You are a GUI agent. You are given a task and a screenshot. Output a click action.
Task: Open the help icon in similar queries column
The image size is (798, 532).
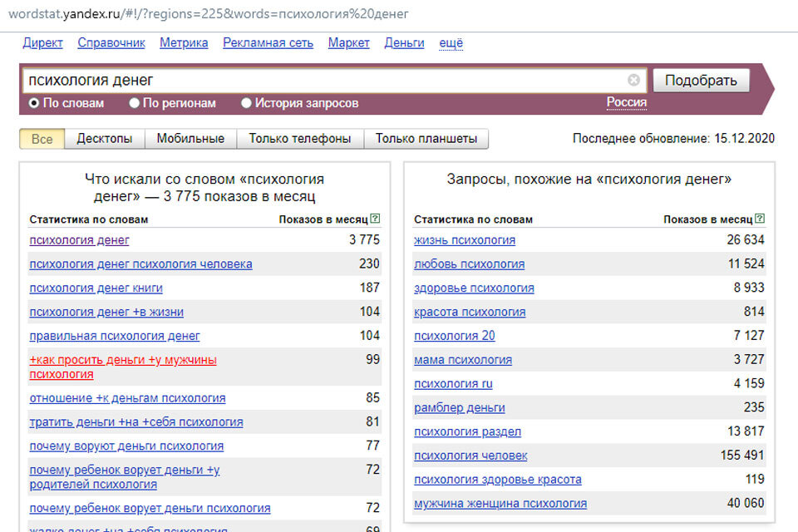point(760,218)
